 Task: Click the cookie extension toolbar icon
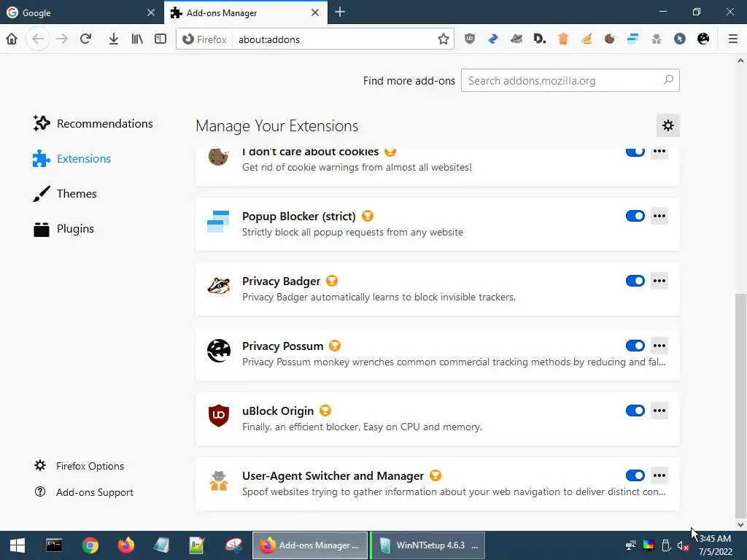tap(610, 39)
